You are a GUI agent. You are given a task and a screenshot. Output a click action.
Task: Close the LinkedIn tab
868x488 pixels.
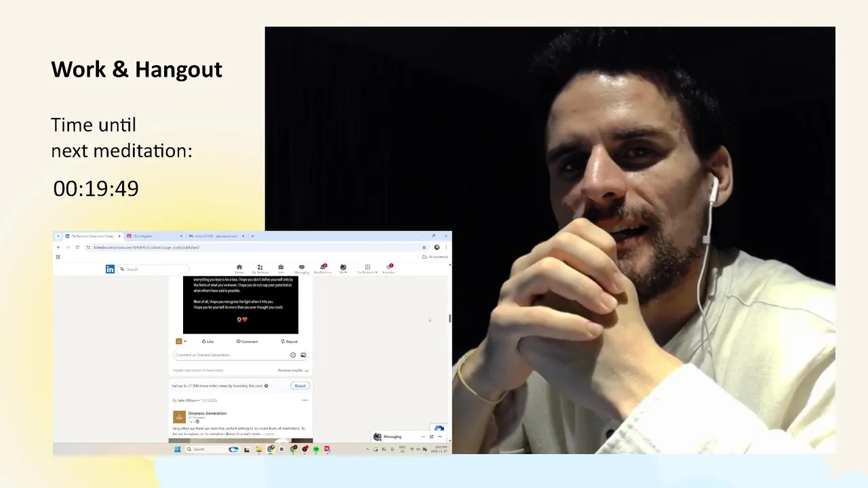point(119,236)
